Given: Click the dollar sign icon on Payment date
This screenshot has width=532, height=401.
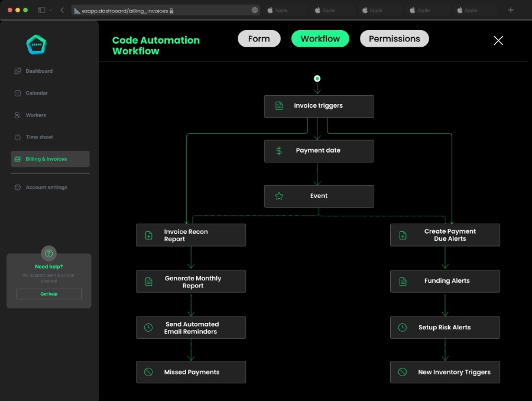Looking at the screenshot, I should 279,151.
